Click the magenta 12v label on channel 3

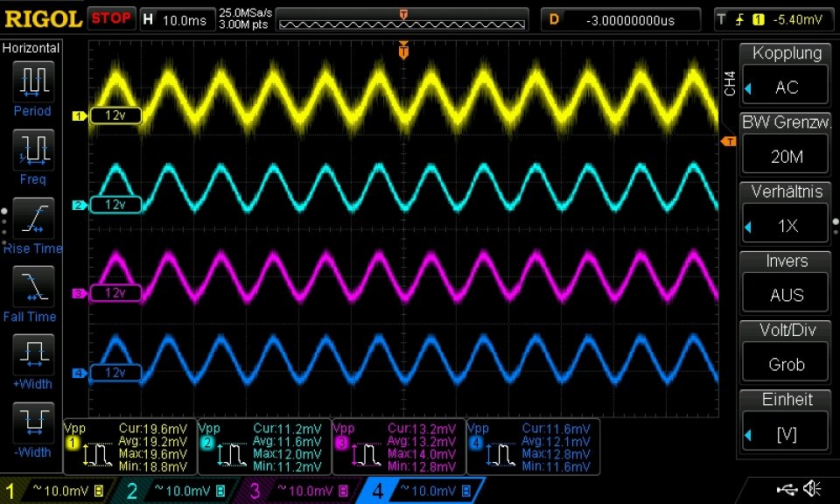pyautogui.click(x=115, y=293)
